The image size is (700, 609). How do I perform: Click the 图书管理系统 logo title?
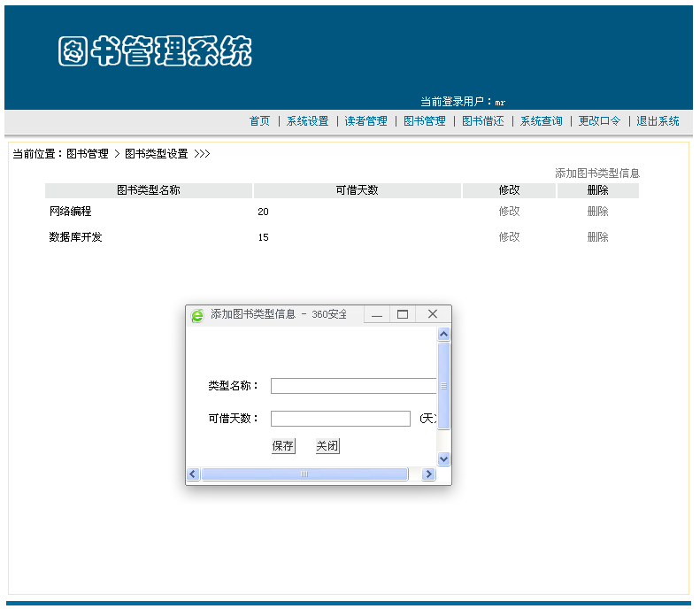(x=155, y=51)
